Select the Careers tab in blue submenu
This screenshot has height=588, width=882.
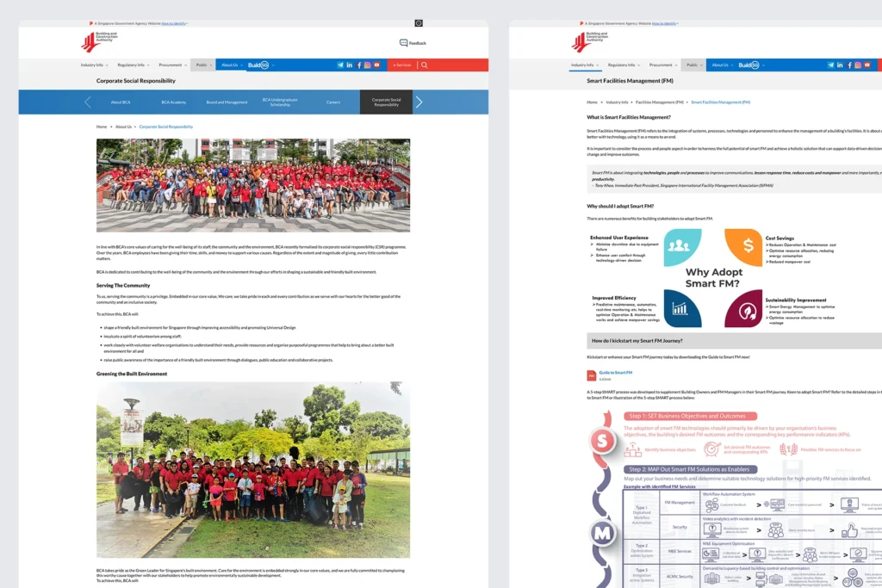tap(332, 102)
